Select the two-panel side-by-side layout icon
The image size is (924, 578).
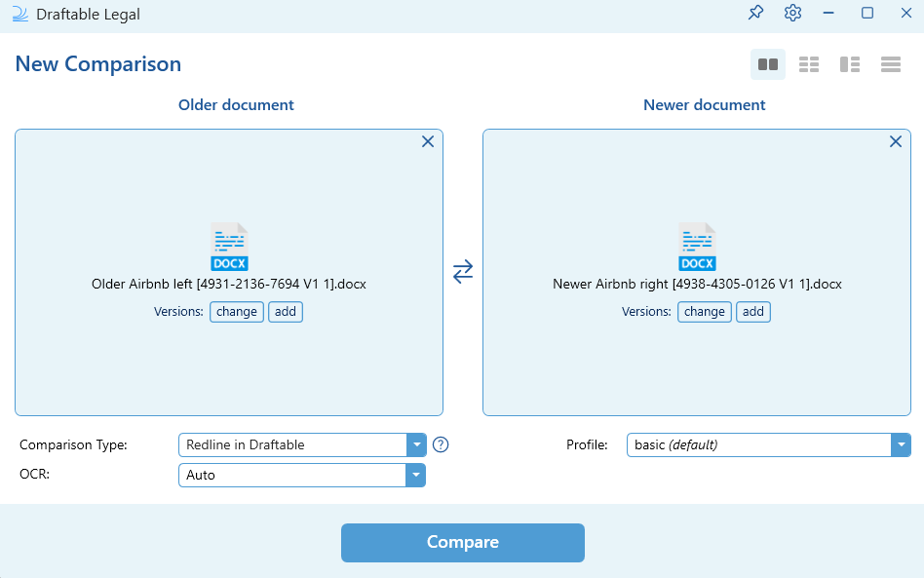click(768, 64)
